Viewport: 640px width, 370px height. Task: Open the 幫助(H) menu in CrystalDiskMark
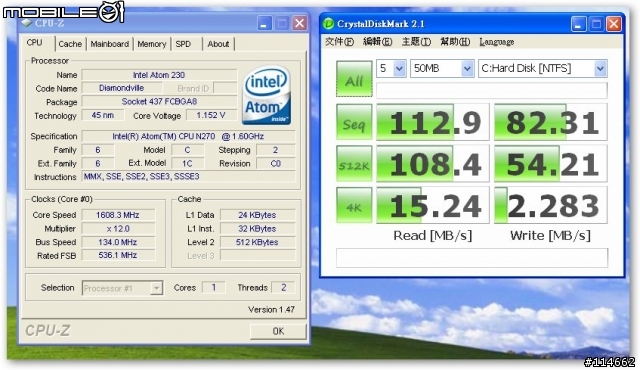(455, 42)
